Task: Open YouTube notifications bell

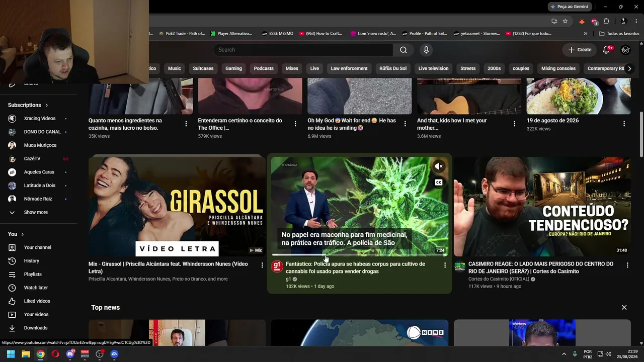Action: click(606, 50)
